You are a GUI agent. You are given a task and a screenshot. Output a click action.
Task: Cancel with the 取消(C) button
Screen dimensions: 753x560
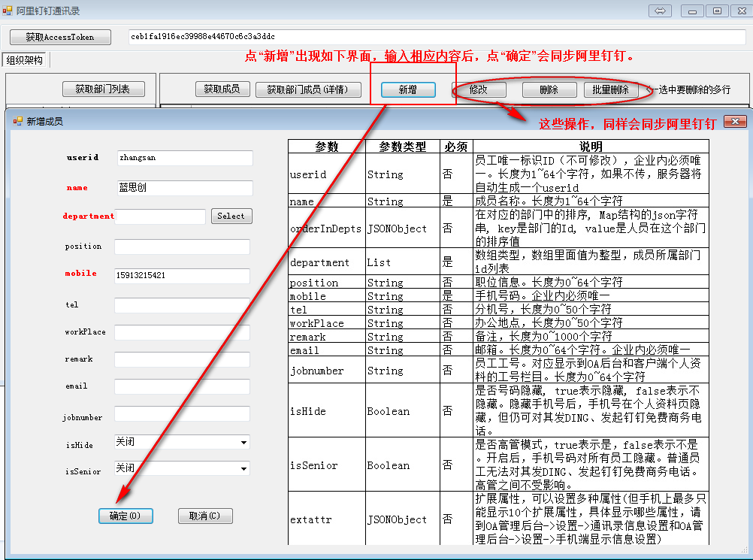click(x=205, y=516)
